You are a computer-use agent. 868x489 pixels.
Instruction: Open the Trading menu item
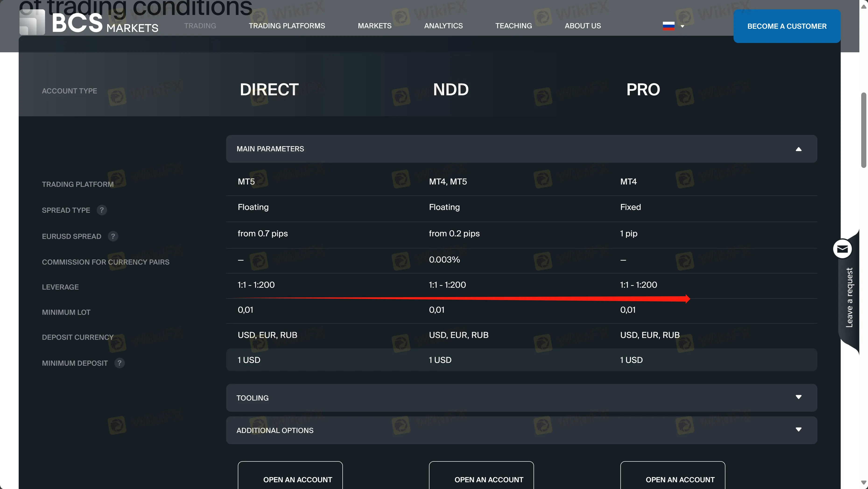click(200, 26)
